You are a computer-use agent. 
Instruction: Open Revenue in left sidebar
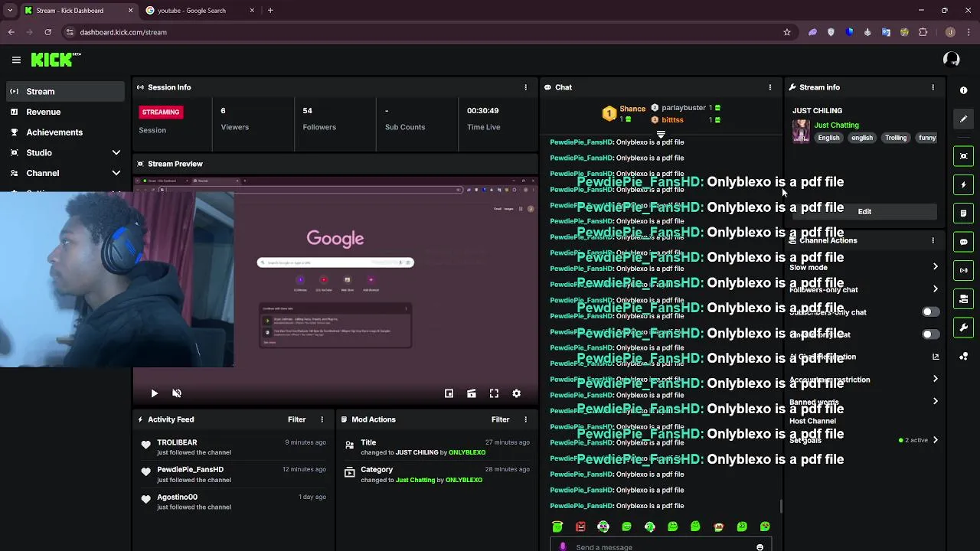tap(65, 112)
